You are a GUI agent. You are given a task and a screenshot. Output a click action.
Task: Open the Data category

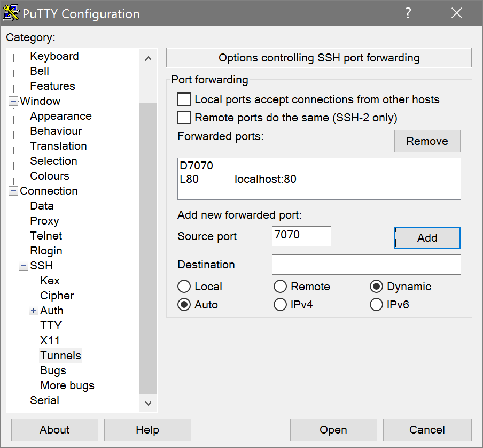[x=42, y=206]
